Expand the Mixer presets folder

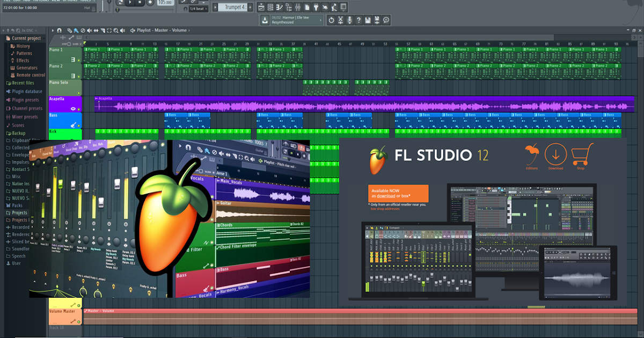point(22,116)
